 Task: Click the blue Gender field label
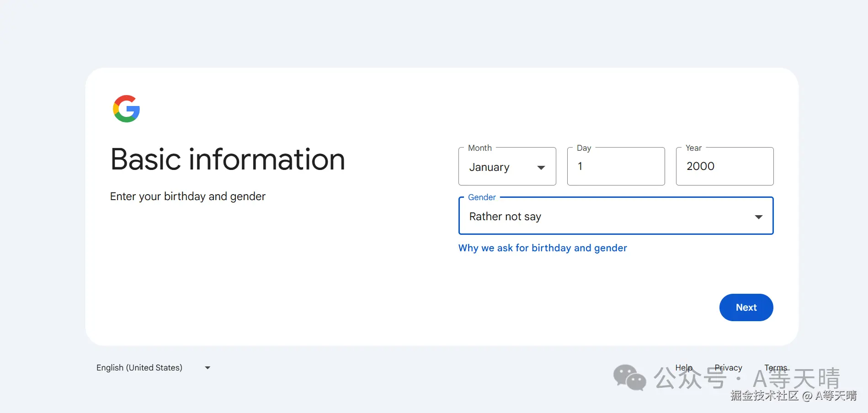coord(482,197)
